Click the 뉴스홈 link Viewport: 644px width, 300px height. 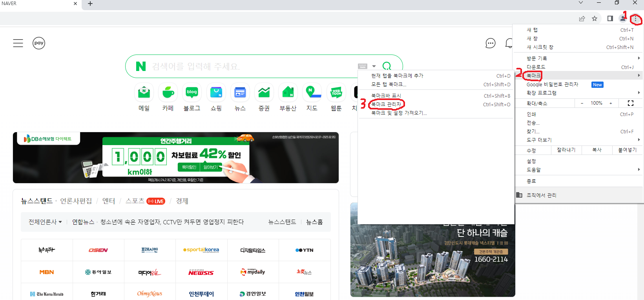coord(314,222)
